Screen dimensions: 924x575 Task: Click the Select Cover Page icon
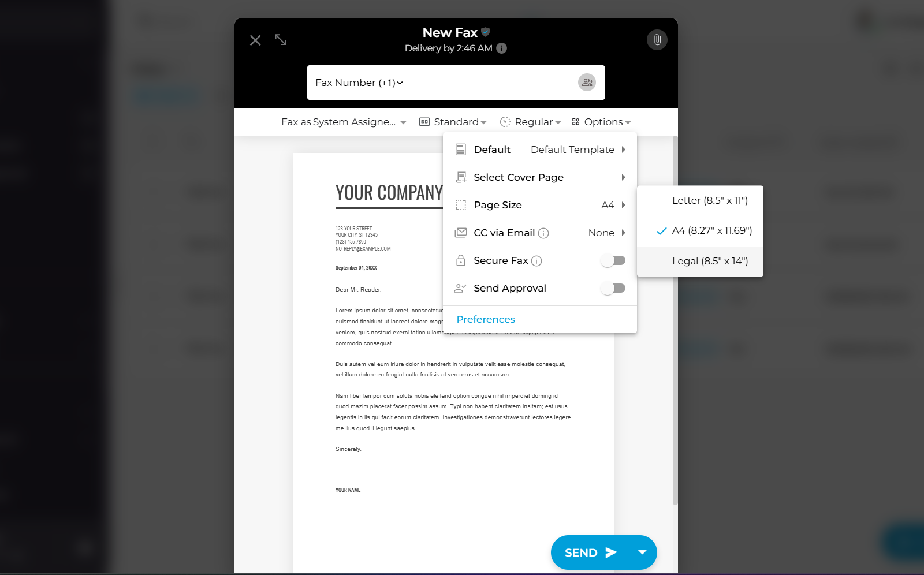click(x=461, y=177)
